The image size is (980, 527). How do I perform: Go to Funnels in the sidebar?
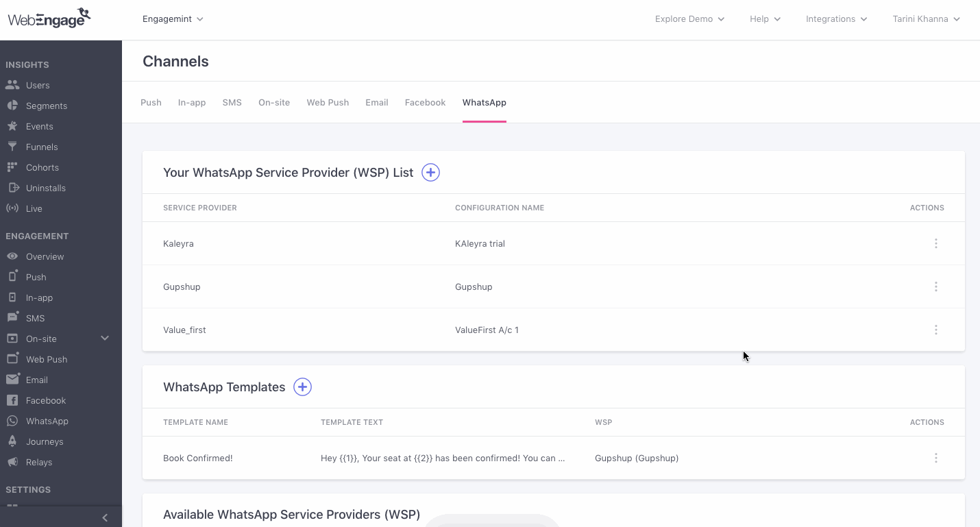(42, 147)
